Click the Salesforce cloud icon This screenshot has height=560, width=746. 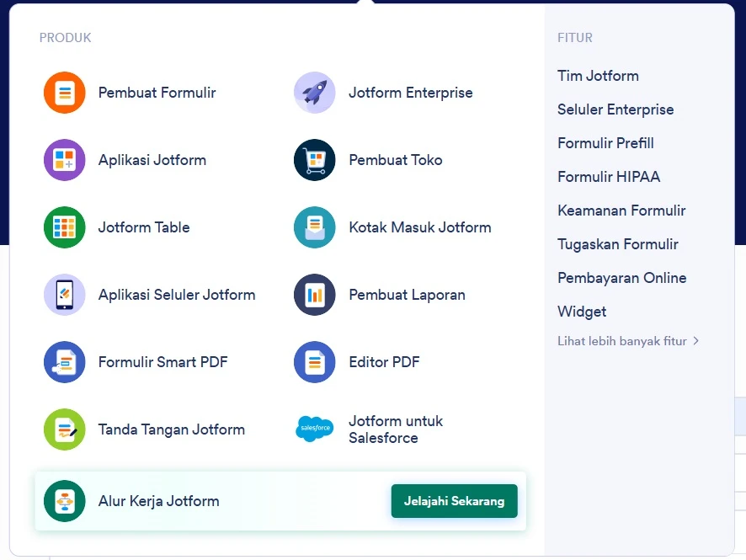(x=314, y=429)
